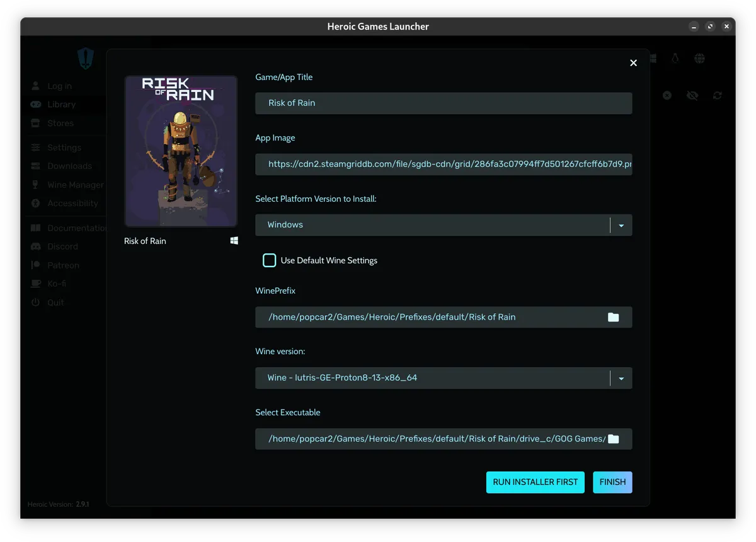Click the Select Platform Version label

point(316,199)
